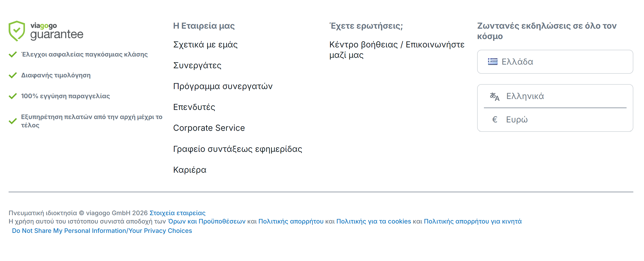Click the checkmark beside Διαφανής τιμολόγηση
This screenshot has width=644, height=261.
(x=13, y=75)
